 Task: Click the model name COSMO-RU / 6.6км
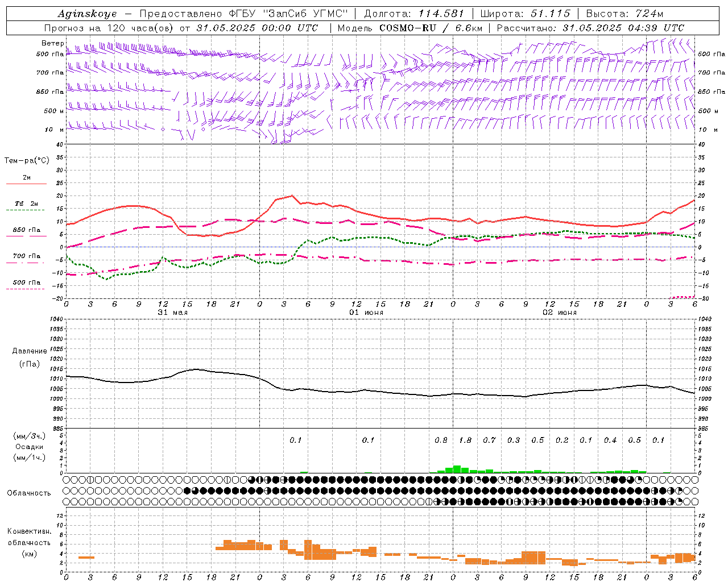(431, 28)
